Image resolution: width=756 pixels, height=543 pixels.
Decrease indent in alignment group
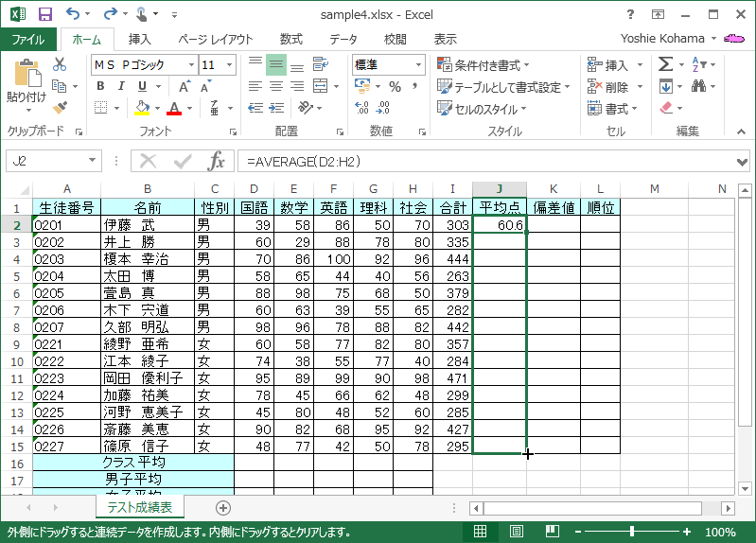[x=255, y=108]
